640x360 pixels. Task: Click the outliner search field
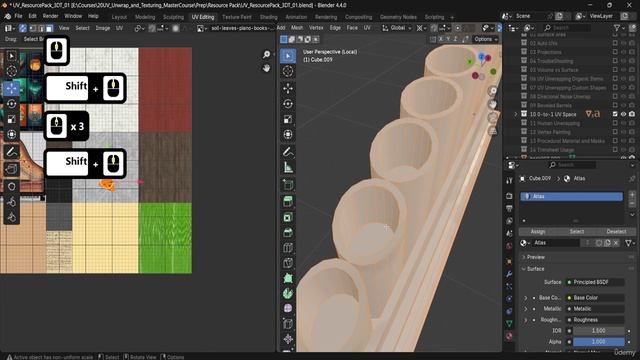(x=567, y=28)
